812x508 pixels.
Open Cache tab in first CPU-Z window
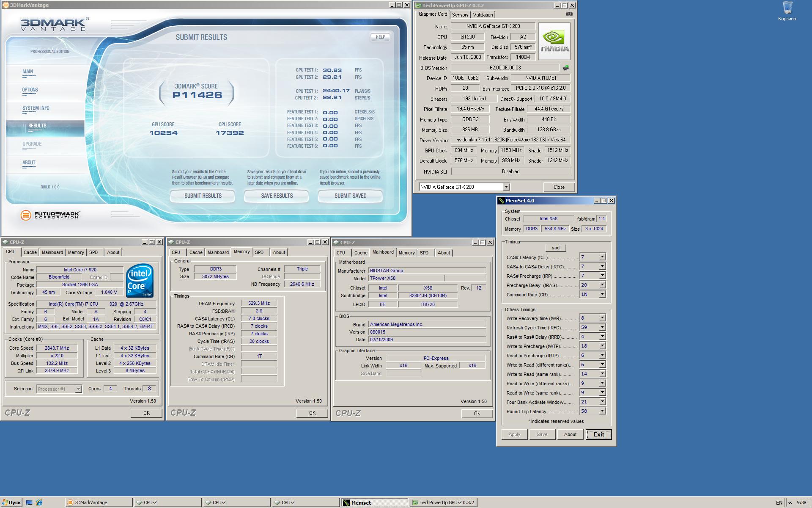point(30,252)
